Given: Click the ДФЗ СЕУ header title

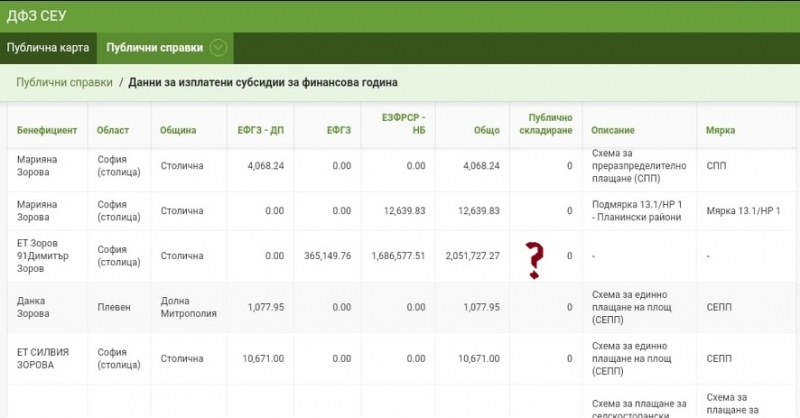Looking at the screenshot, I should [x=37, y=15].
